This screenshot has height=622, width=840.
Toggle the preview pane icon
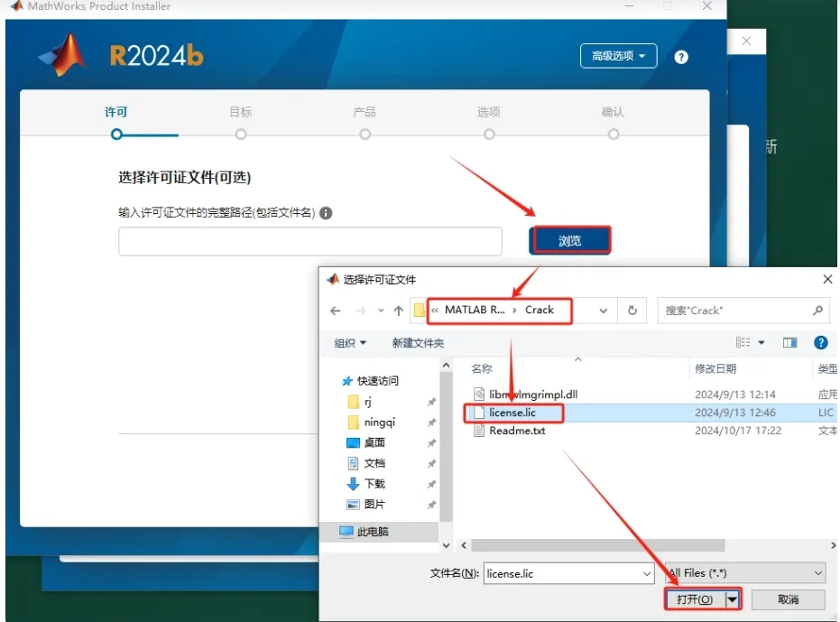789,342
